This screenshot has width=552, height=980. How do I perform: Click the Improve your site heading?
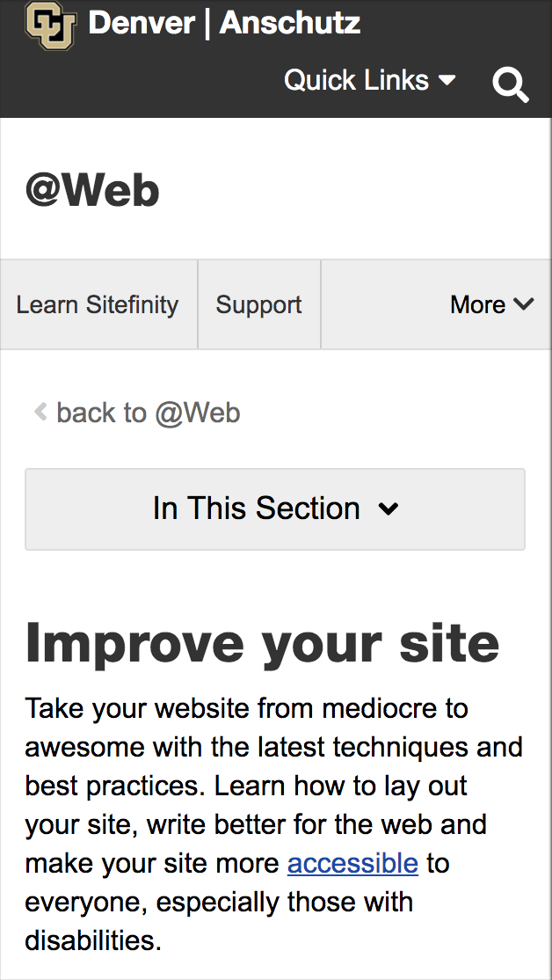262,642
